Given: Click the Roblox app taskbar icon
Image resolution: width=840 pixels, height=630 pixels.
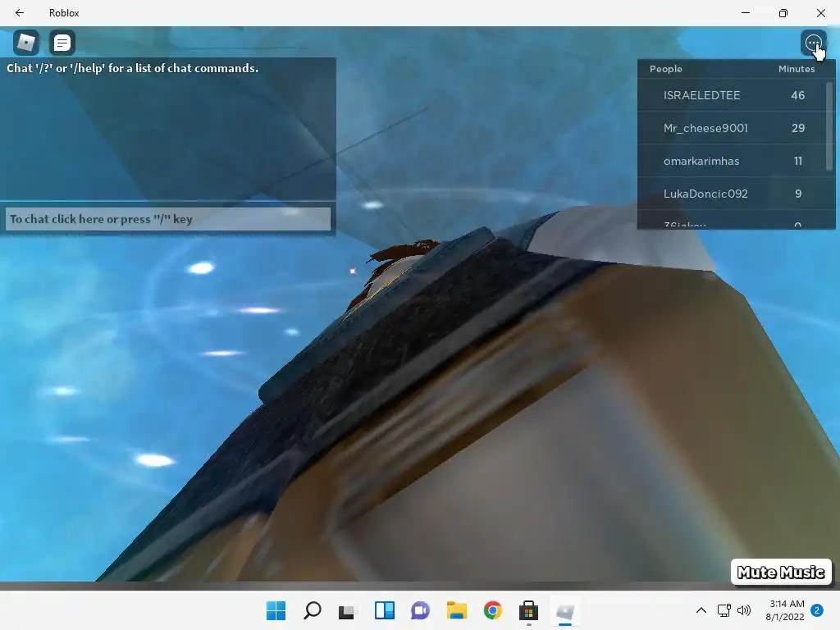Looking at the screenshot, I should 564,610.
